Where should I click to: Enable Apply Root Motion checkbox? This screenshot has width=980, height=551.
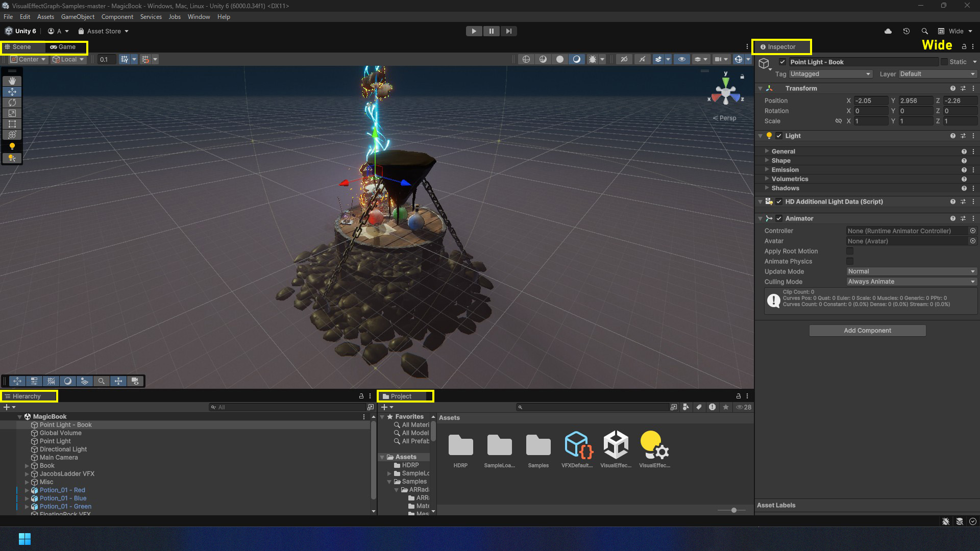click(850, 251)
